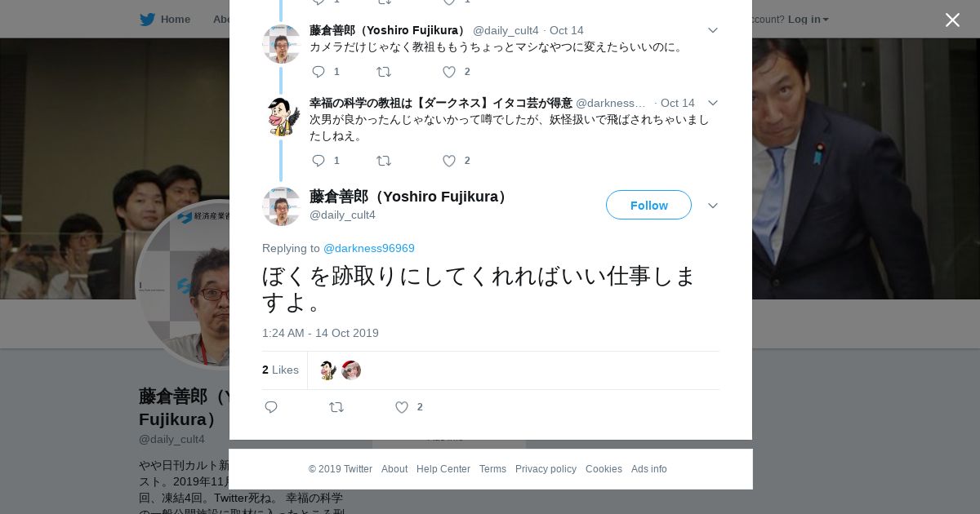Screen dimensions: 980x514
Task: Retweet the main tweet at the bottom
Action: point(336,407)
